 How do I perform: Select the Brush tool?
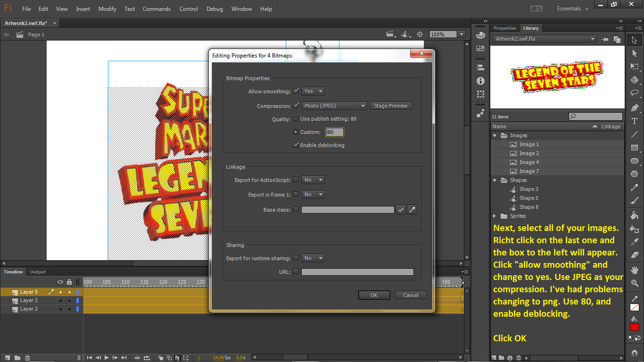pos(635,200)
